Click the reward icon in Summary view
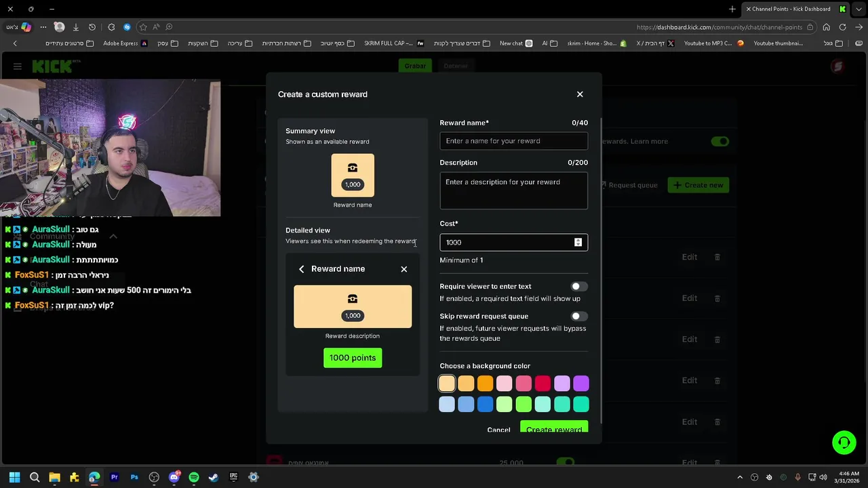 click(353, 168)
